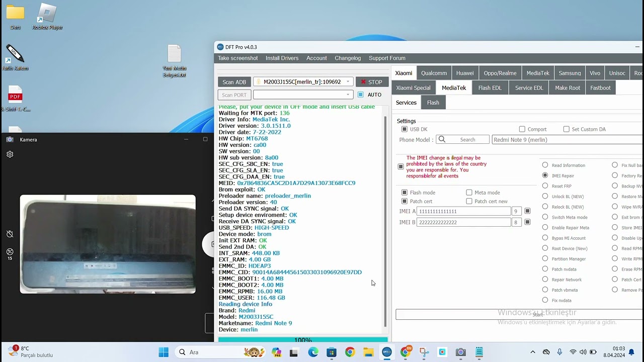Open the Flash EDL sub-tab
This screenshot has width=644, height=362.
pos(490,88)
